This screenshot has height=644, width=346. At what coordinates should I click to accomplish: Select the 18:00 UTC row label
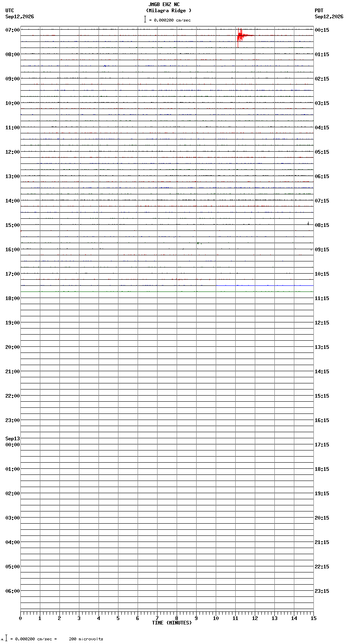(x=13, y=298)
